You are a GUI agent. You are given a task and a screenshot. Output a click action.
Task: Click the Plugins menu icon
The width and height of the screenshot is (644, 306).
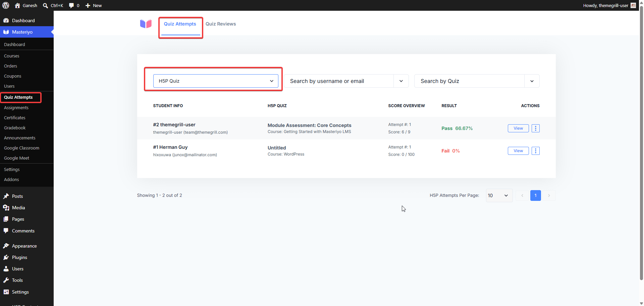(x=6, y=257)
